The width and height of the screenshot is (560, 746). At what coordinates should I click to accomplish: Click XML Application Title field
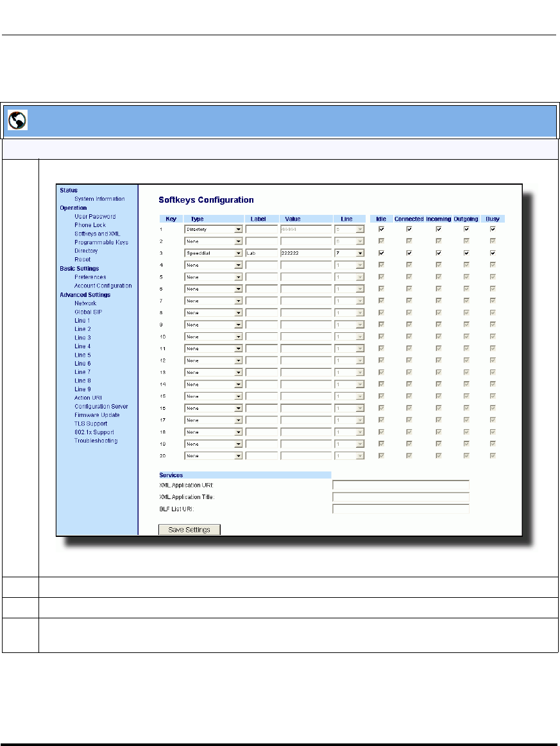click(x=401, y=497)
